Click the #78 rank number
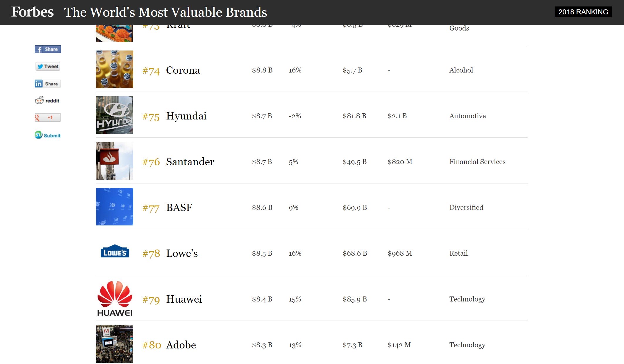Viewport: 624px width, 364px height. coord(151,254)
